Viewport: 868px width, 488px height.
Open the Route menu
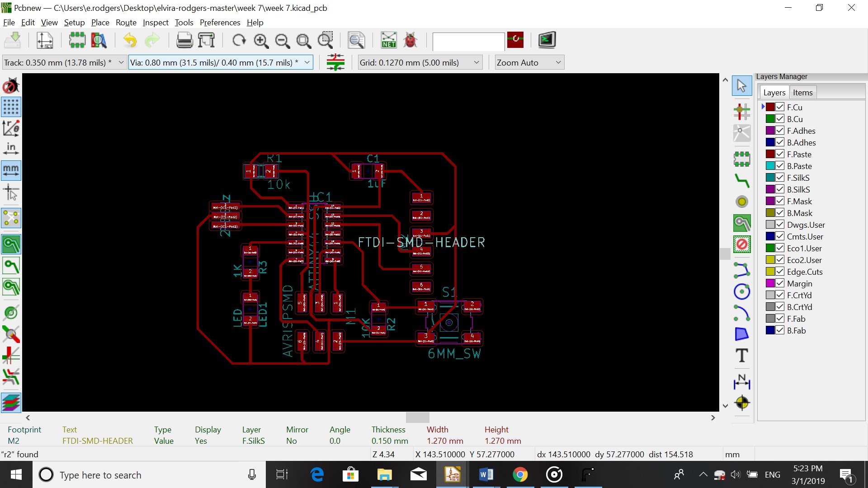[126, 23]
